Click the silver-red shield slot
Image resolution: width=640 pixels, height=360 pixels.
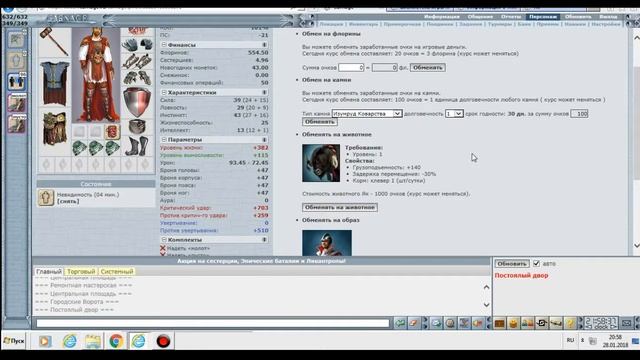click(x=137, y=102)
